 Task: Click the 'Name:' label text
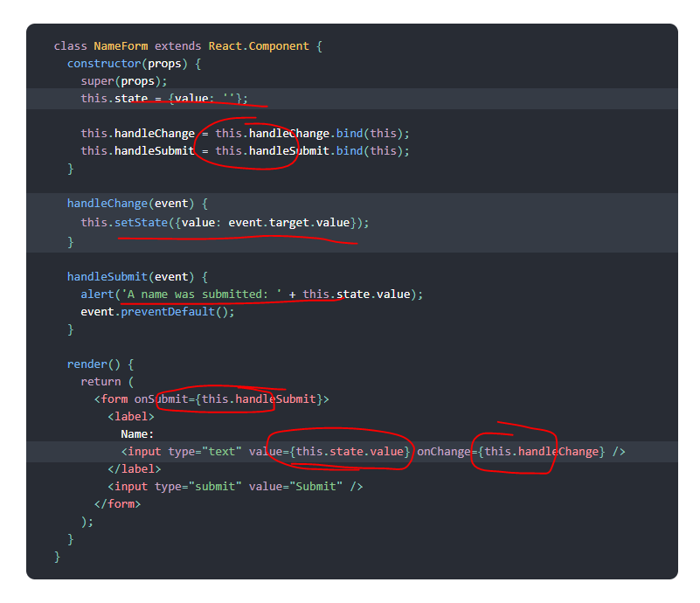[137, 434]
